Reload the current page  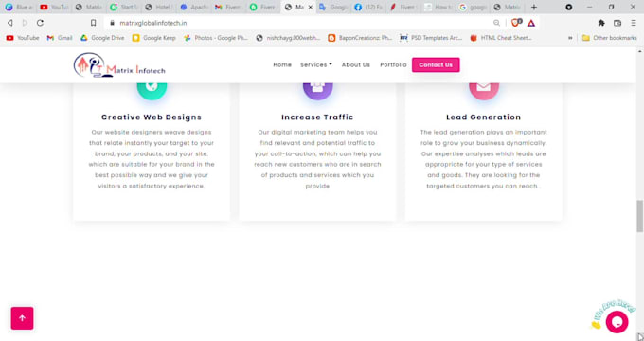point(40,23)
